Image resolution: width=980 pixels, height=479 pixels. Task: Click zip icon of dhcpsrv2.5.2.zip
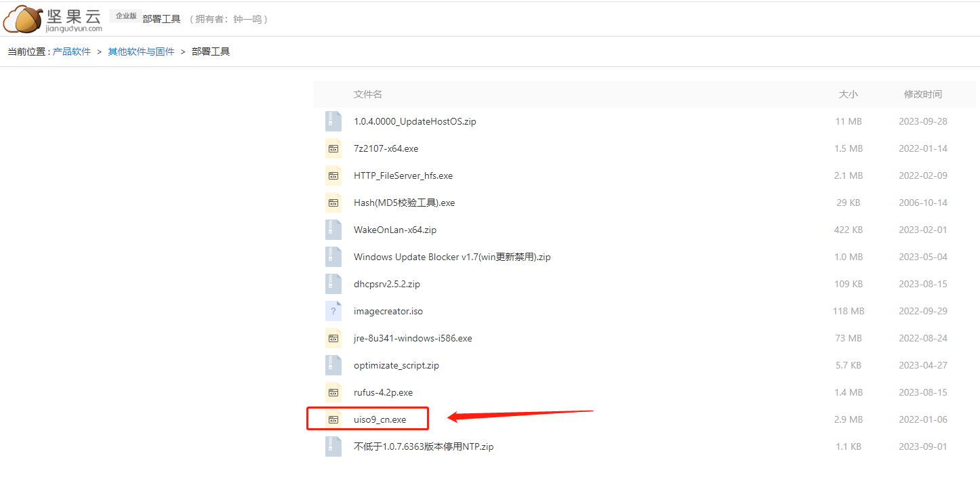click(x=333, y=284)
